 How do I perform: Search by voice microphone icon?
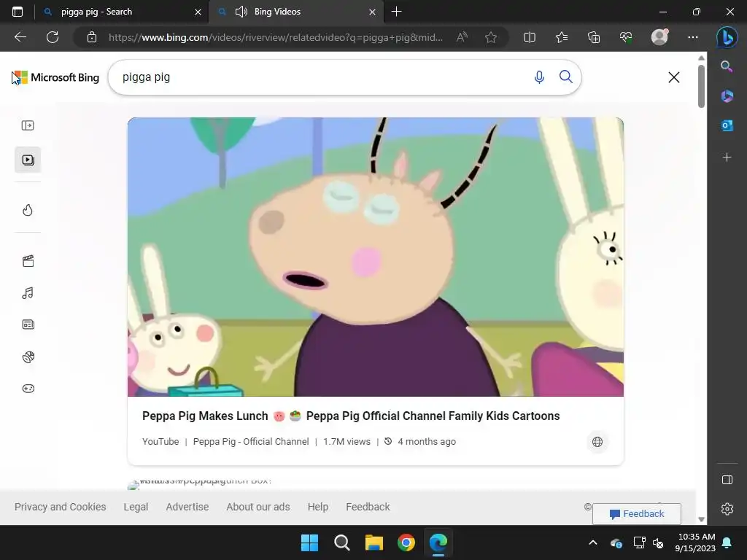click(x=539, y=77)
